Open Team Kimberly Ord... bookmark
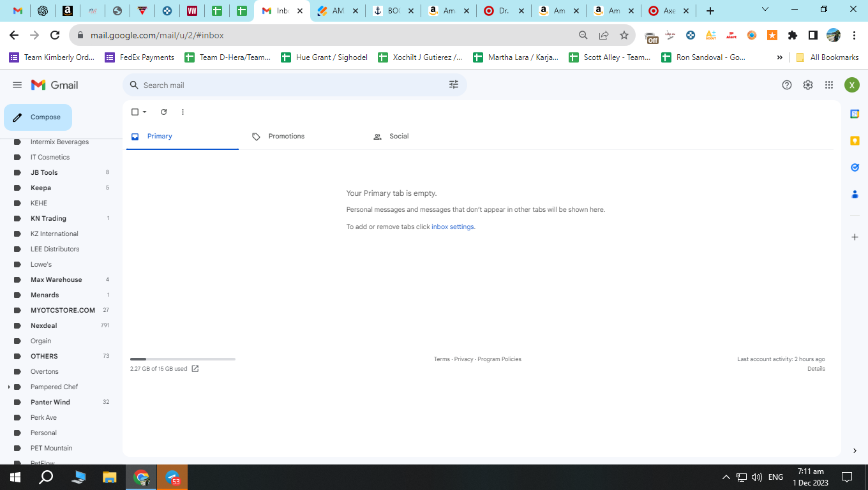The height and width of the screenshot is (490, 868). pos(52,57)
